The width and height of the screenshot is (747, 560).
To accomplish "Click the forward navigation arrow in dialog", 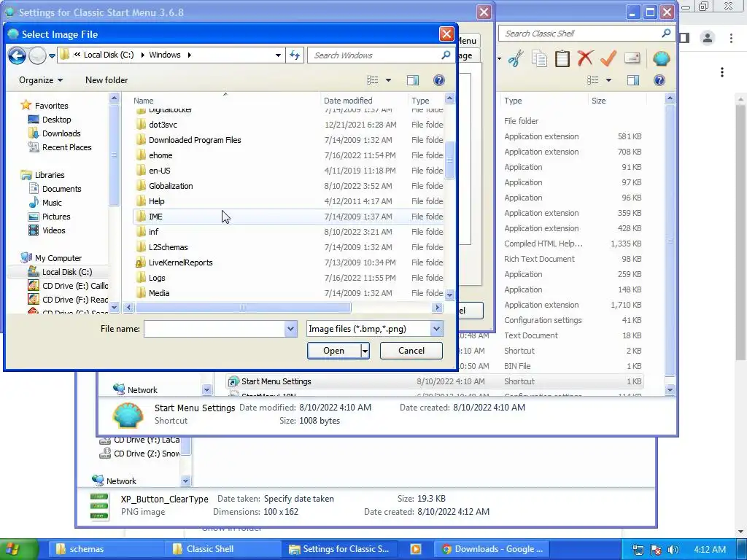I will 37,55.
